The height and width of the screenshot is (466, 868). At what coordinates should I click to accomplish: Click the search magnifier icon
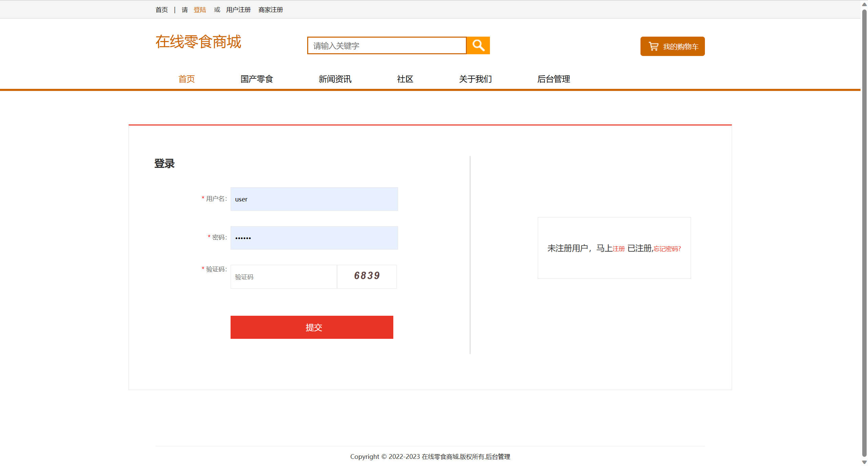[478, 45]
